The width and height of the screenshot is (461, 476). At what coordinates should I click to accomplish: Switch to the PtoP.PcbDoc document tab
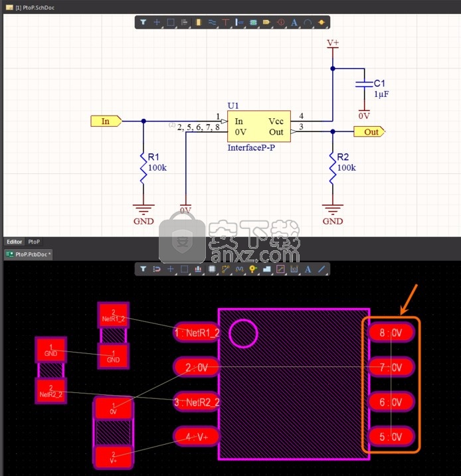tap(29, 254)
